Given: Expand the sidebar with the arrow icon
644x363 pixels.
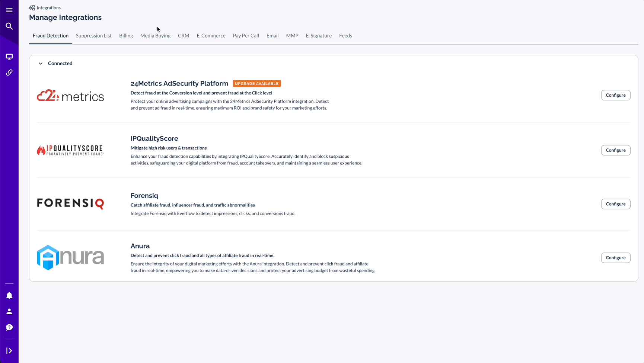Looking at the screenshot, I should (9, 351).
